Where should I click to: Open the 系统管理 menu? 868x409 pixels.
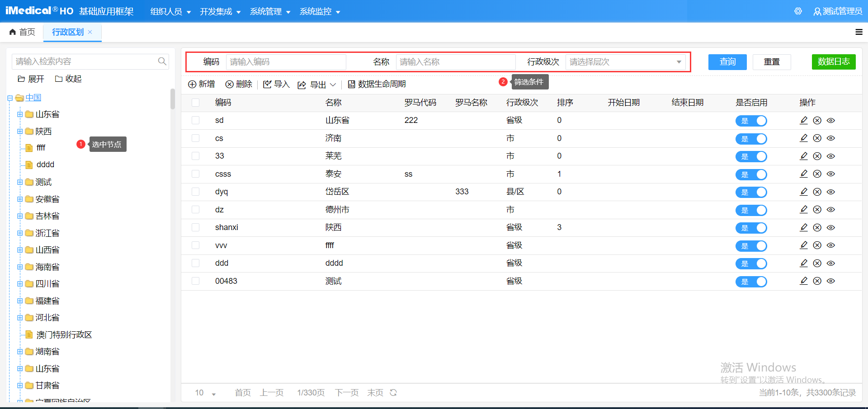(270, 12)
